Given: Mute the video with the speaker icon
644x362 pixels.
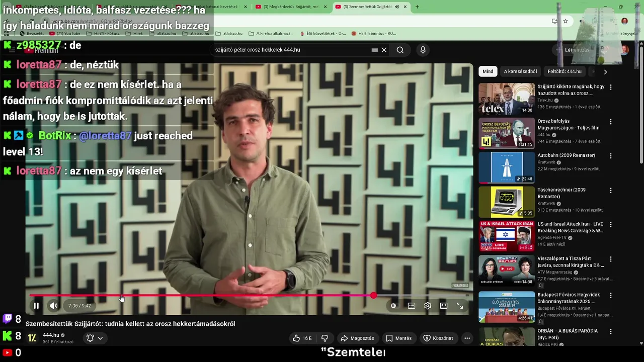Looking at the screenshot, I should point(53,306).
